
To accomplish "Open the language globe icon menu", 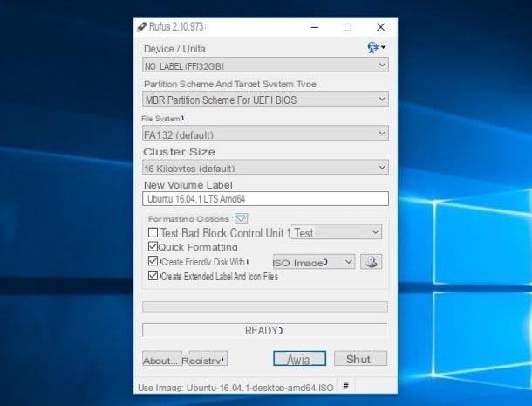I will (376, 47).
